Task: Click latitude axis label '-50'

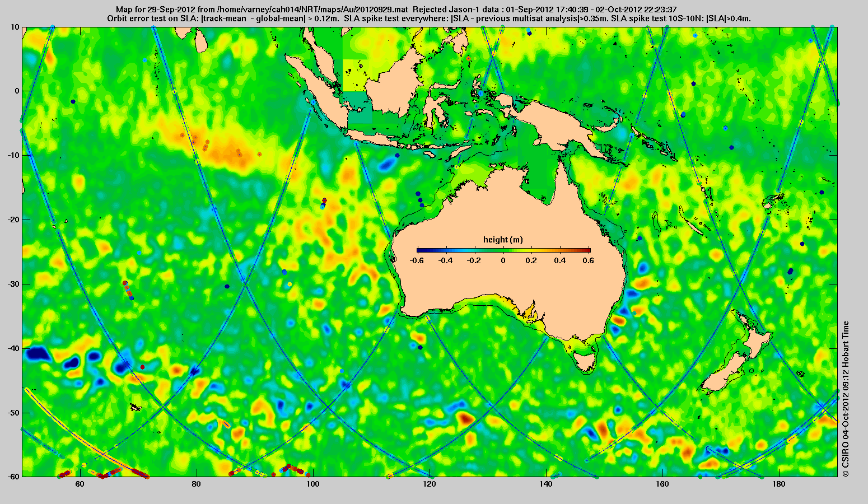Action: click(13, 413)
